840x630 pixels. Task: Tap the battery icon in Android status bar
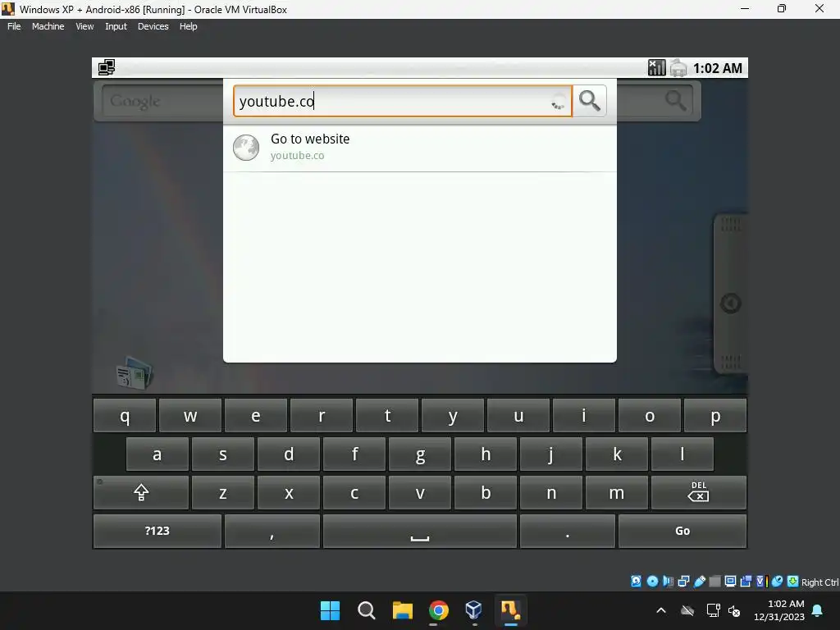tap(678, 68)
